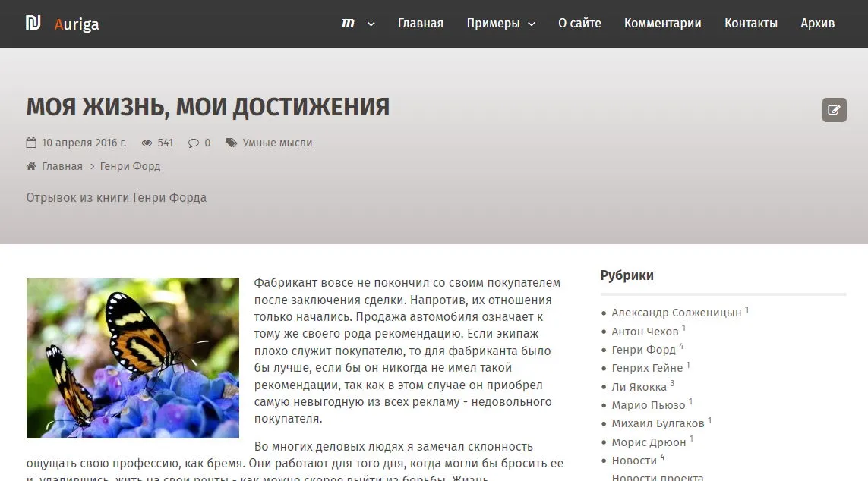Screen dimensions: 868x481
Task: Click the comments bubble icon
Action: point(194,143)
